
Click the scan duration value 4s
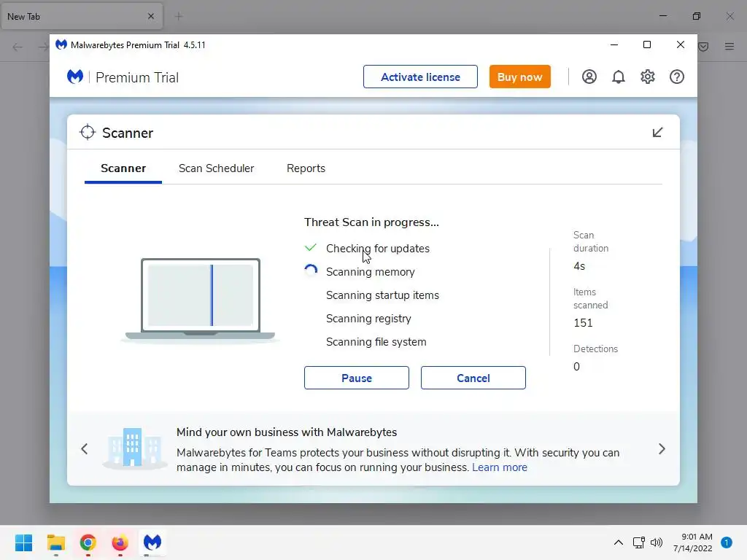coord(579,266)
